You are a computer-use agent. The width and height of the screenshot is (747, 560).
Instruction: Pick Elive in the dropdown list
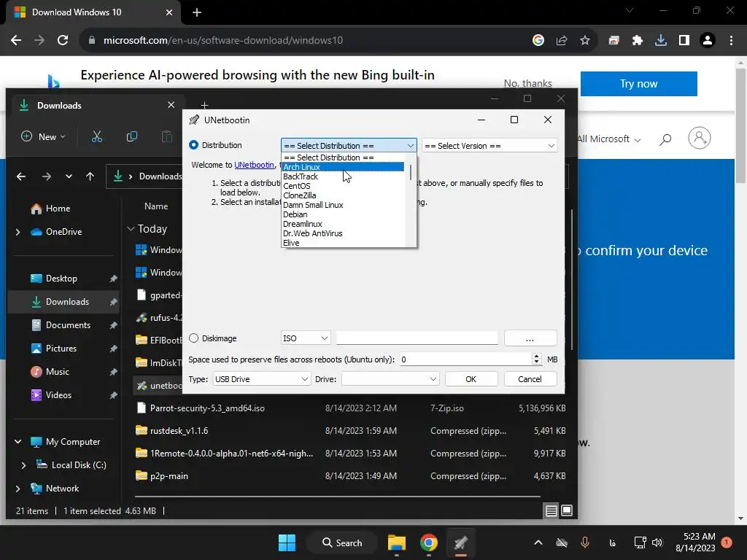coord(343,243)
